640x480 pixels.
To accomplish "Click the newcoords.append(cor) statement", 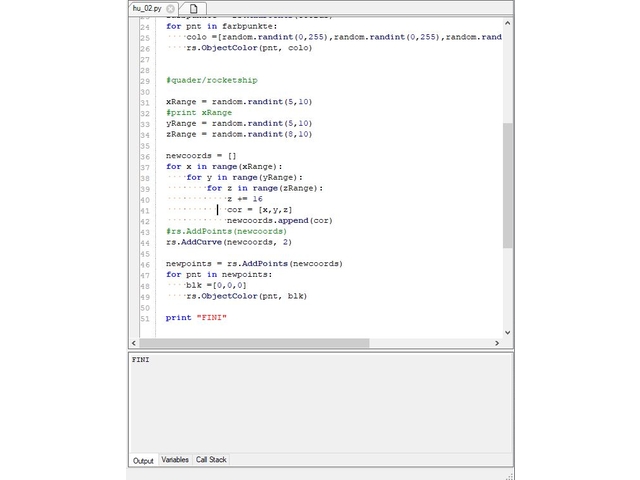I will point(280,221).
